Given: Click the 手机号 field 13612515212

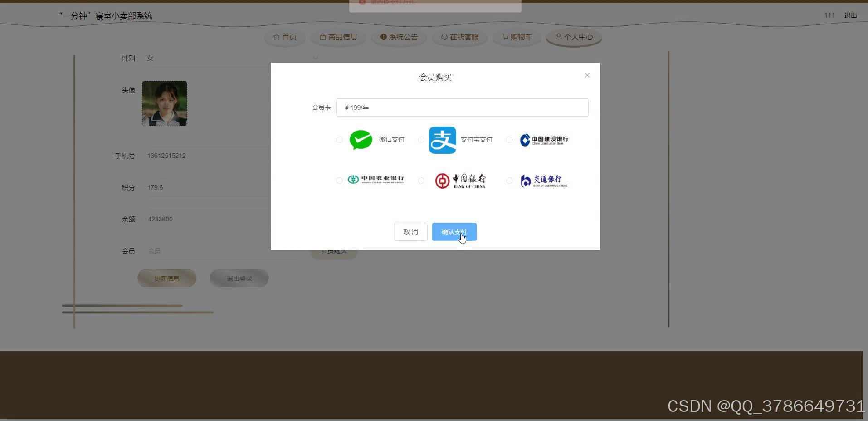Looking at the screenshot, I should tap(220, 156).
